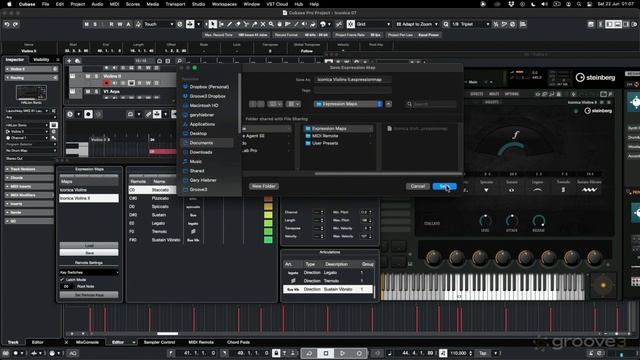Click Save in Save Expression Map dialog
Viewport: 640px width, 360px height.
tap(444, 186)
